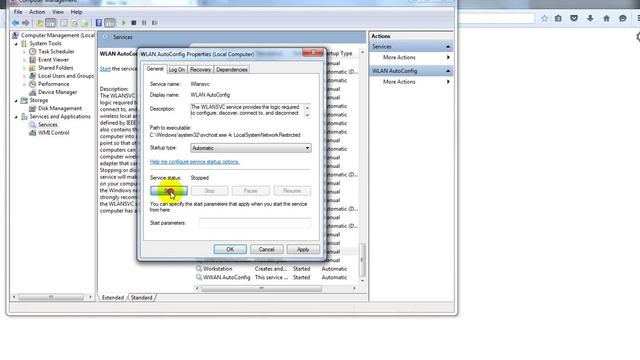Open More Actions under WLAN AutoConfig section
The height and width of the screenshot is (360, 640).
(399, 82)
